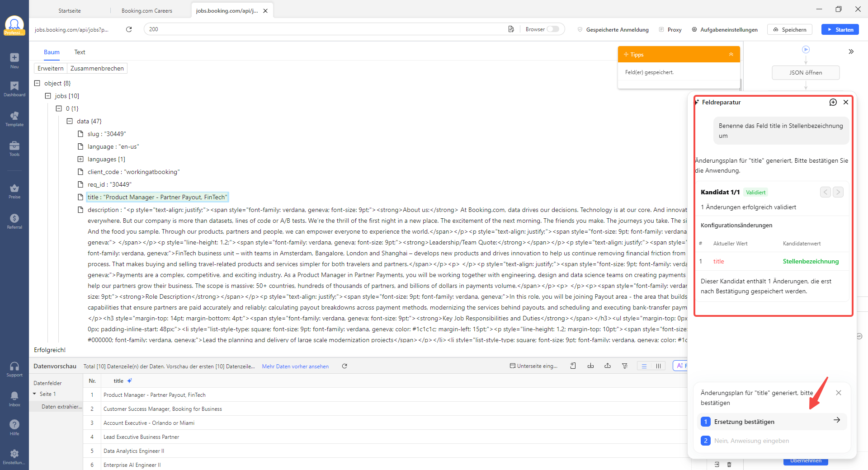Click the Starten button
The height and width of the screenshot is (470, 868).
point(840,29)
